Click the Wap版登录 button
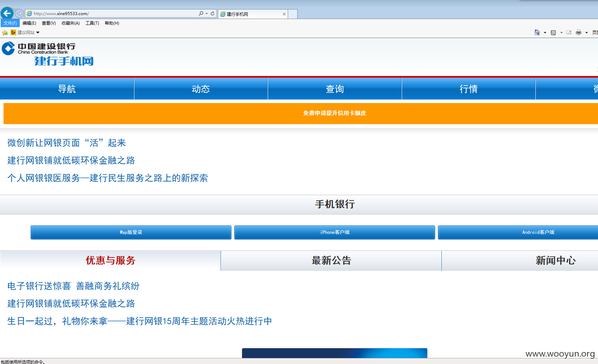 131,232
